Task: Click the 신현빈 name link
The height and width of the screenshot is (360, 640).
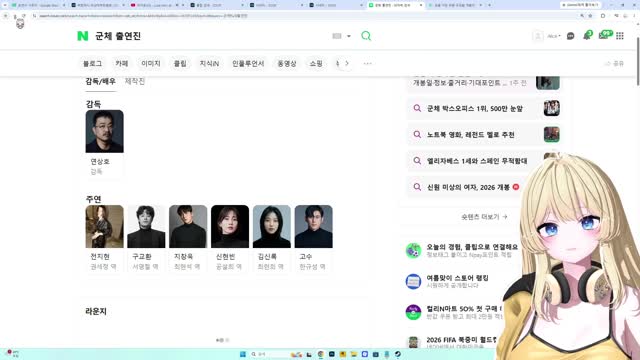Action: 225,257
